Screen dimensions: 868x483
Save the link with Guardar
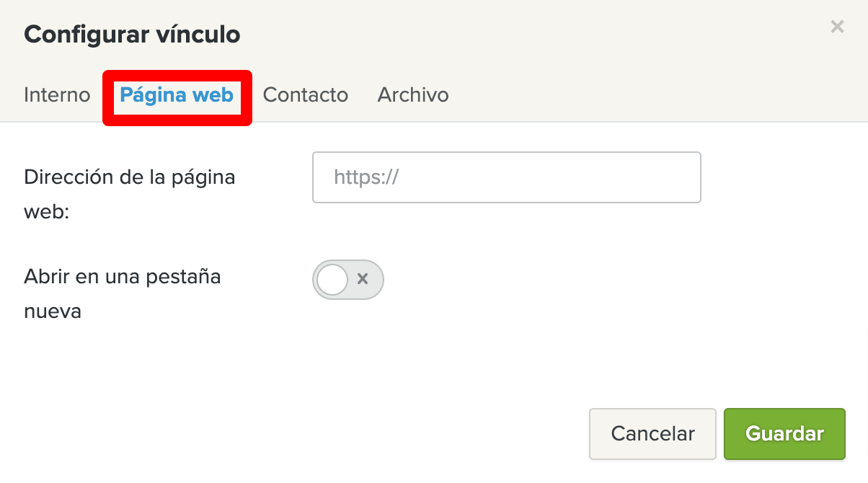[784, 434]
